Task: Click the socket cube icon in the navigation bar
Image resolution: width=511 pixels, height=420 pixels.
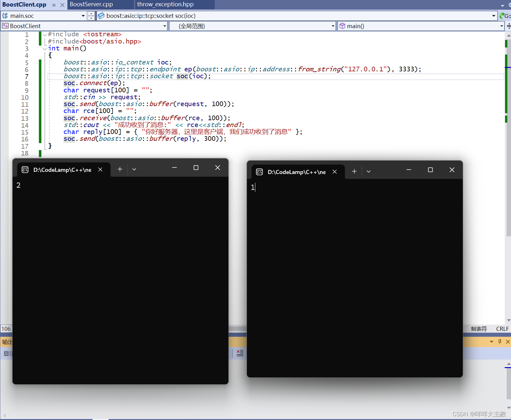Action: click(x=101, y=16)
